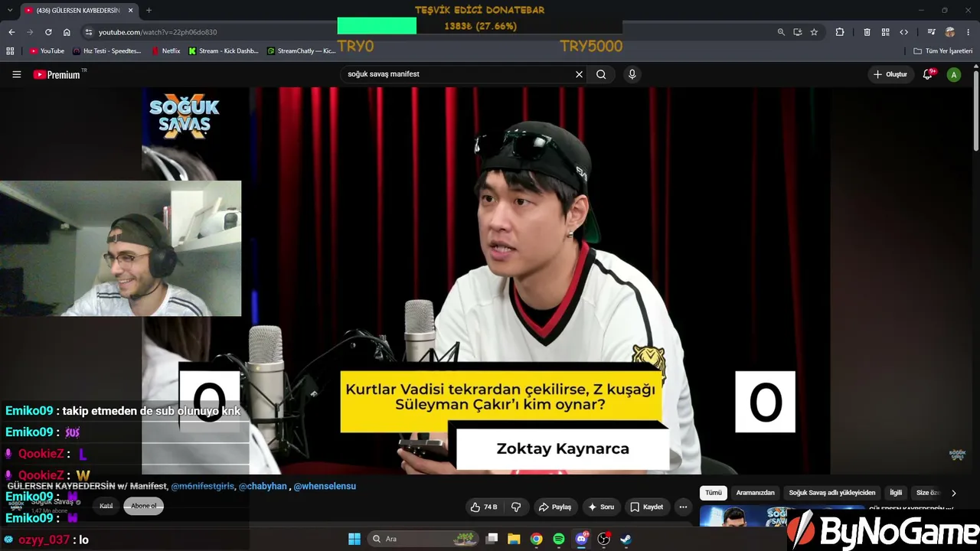
Task: Open File Explorer from the taskbar
Action: click(x=514, y=539)
